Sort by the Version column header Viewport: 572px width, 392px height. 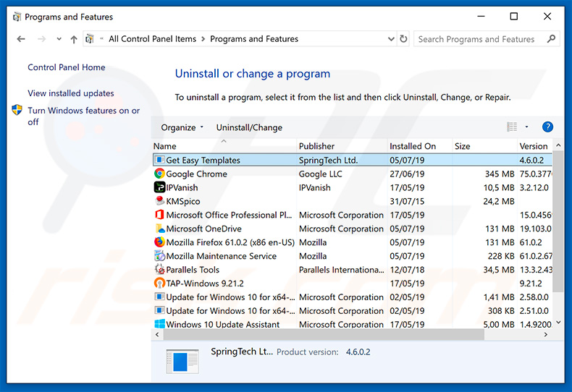click(535, 146)
